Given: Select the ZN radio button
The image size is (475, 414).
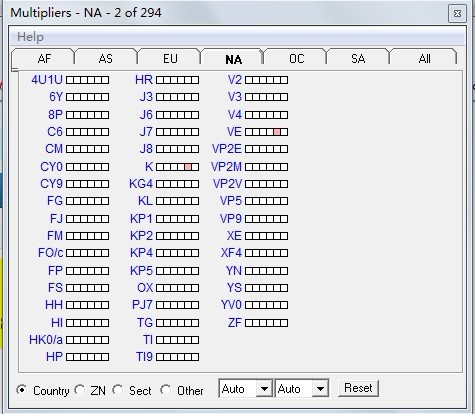Looking at the screenshot, I should (x=80, y=390).
